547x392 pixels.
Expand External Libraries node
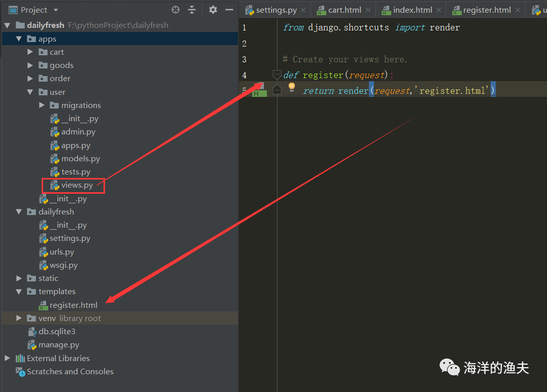click(7, 358)
